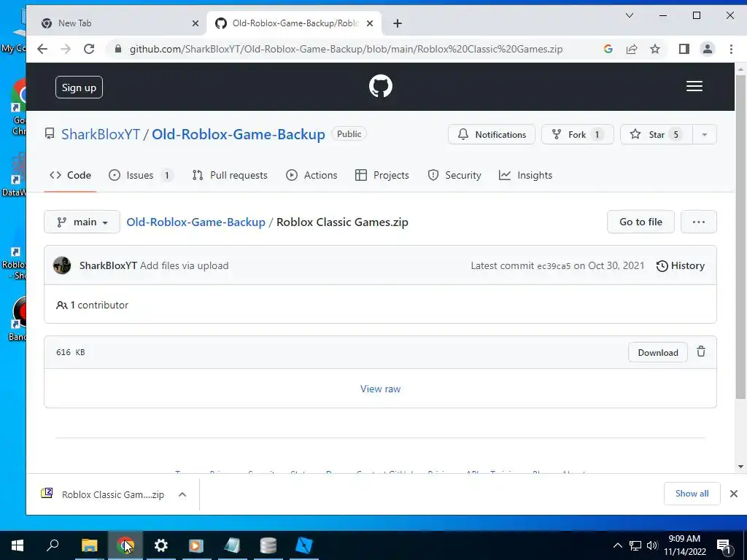Open the tab search chevron
The height and width of the screenshot is (560, 747).
(630, 15)
